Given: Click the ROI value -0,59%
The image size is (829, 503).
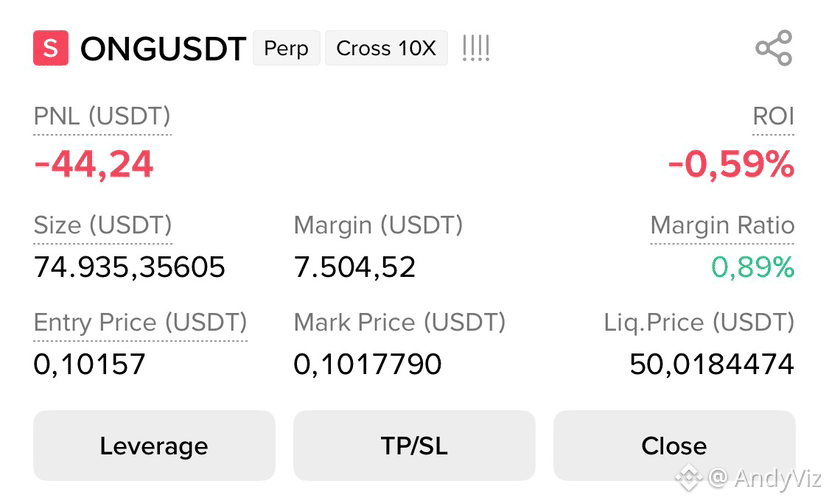Looking at the screenshot, I should (x=731, y=164).
